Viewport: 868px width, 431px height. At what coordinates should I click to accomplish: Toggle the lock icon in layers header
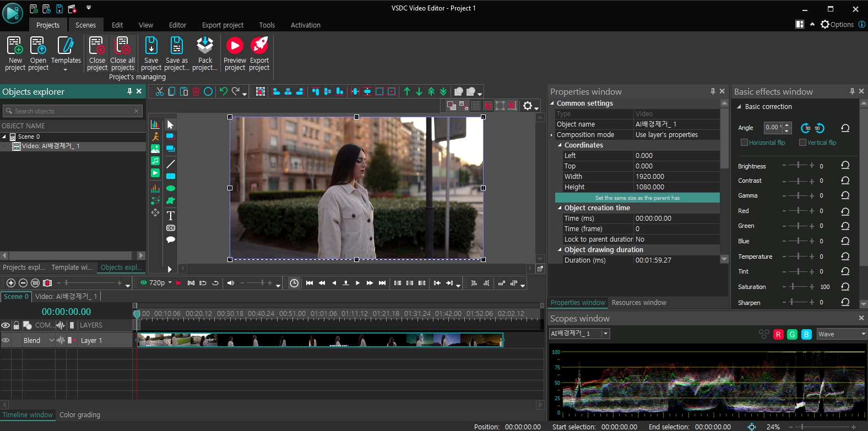[17, 325]
